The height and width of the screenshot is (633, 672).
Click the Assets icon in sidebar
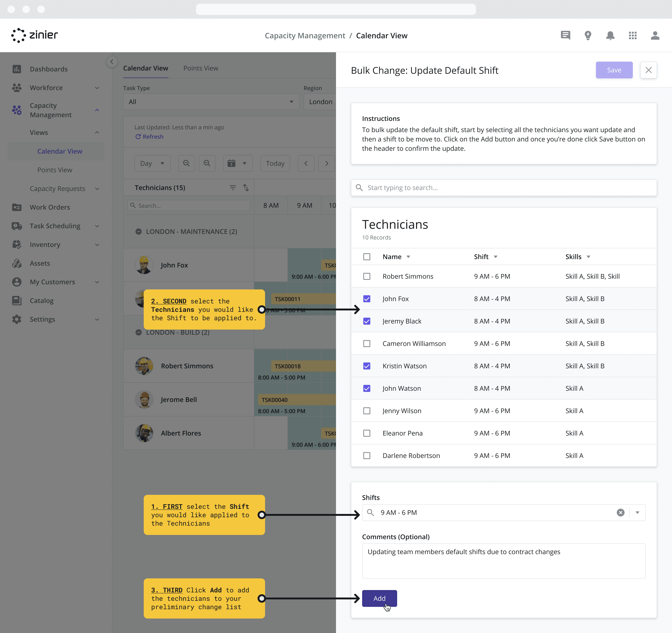coord(17,263)
